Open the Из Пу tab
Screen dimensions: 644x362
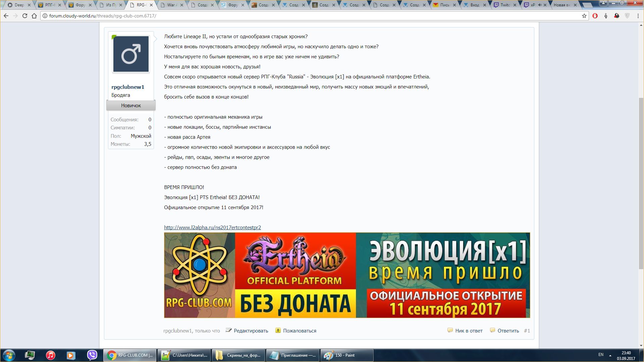pyautogui.click(x=111, y=5)
